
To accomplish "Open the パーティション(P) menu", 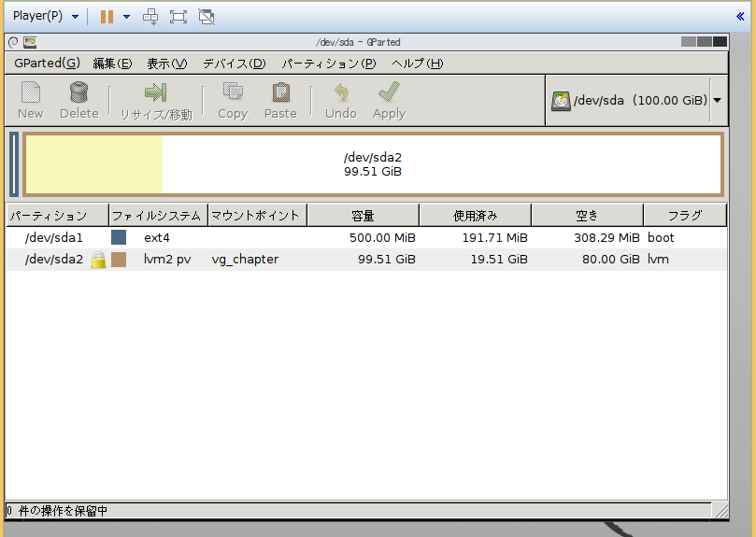I will pos(329,64).
